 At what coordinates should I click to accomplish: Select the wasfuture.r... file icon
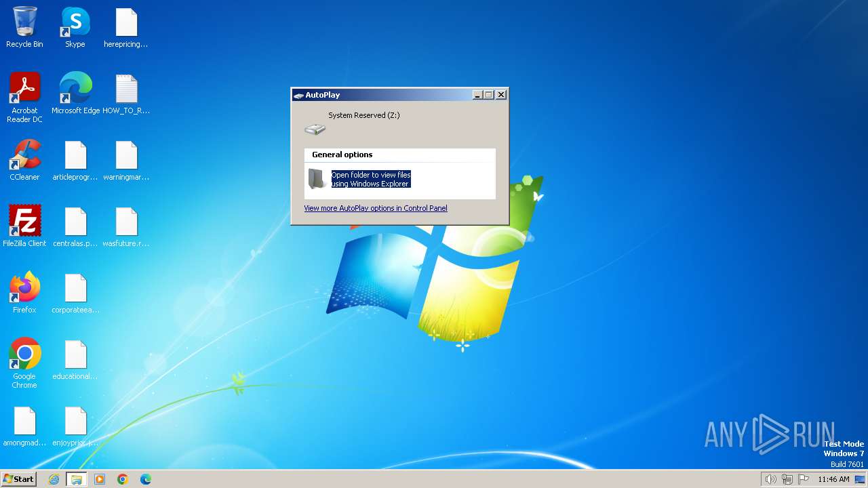pos(126,227)
